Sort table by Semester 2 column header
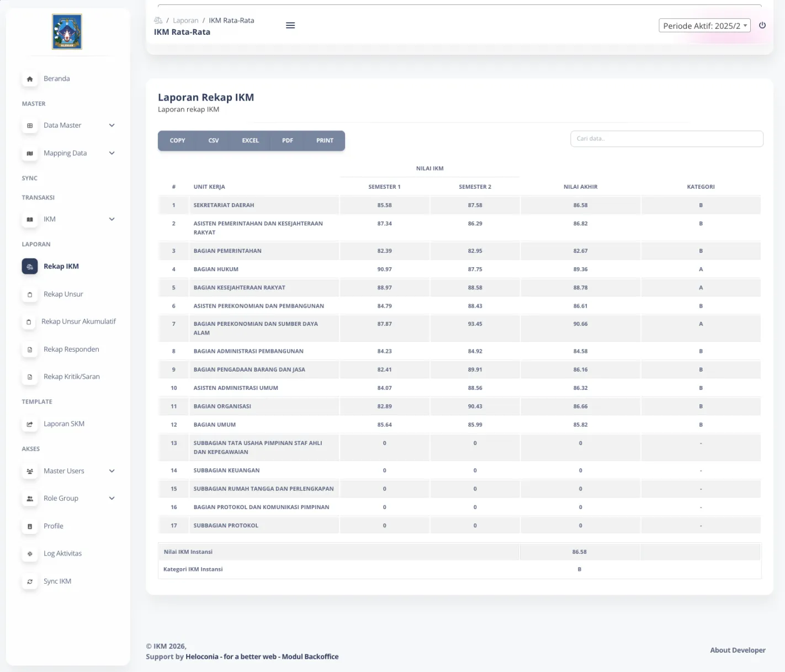This screenshot has height=672, width=785. point(475,187)
